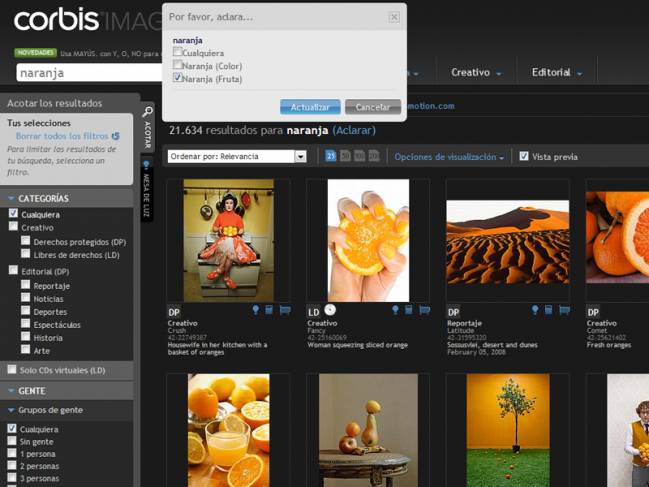Show 50 results per page
649x487 pixels.
click(x=345, y=156)
